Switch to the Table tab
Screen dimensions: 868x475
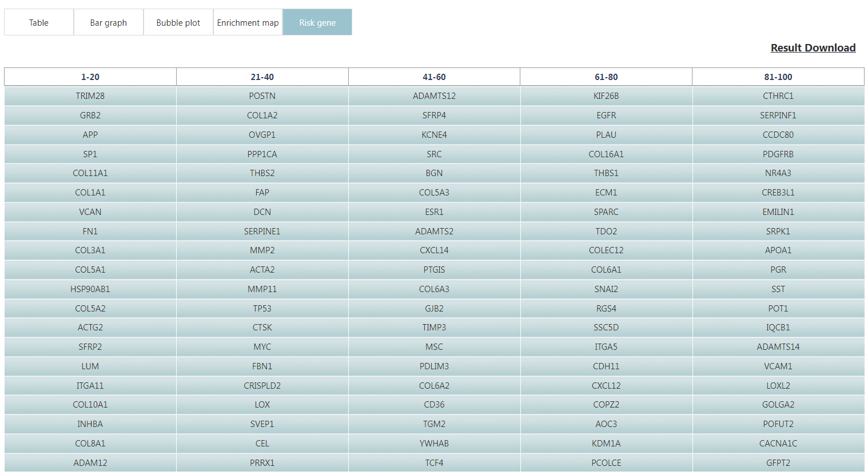click(39, 22)
